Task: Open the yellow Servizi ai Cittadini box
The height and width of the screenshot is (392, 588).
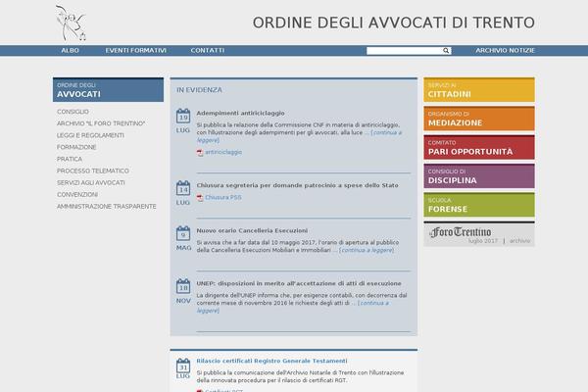Action: [479, 90]
